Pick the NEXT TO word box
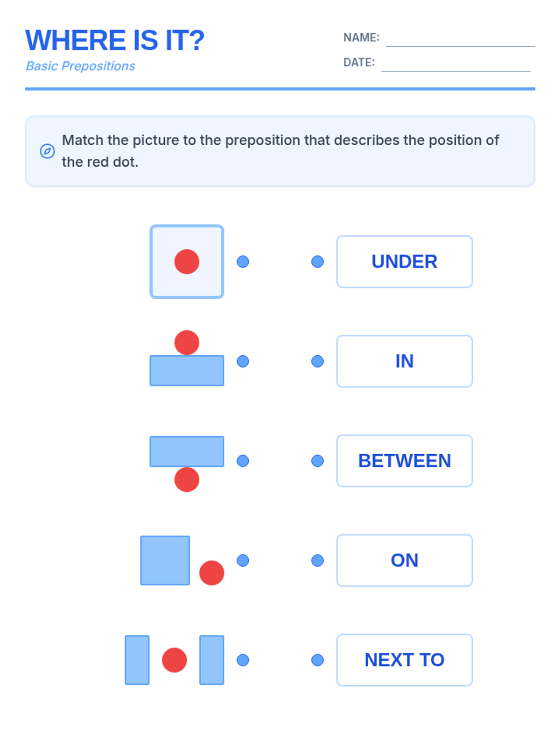Image resolution: width=560 pixels, height=747 pixels. (x=405, y=660)
